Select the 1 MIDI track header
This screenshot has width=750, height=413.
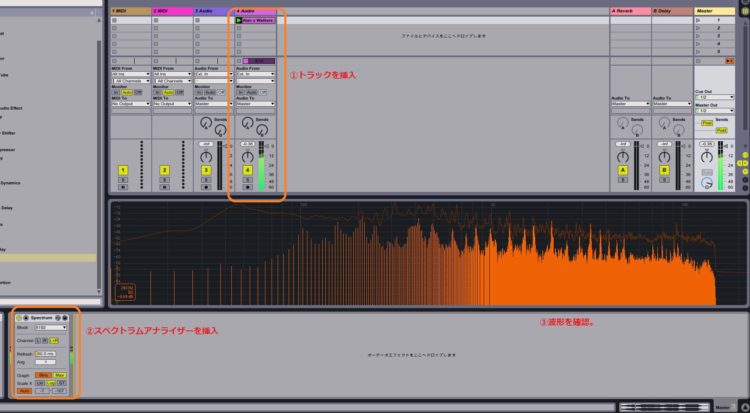(131, 11)
